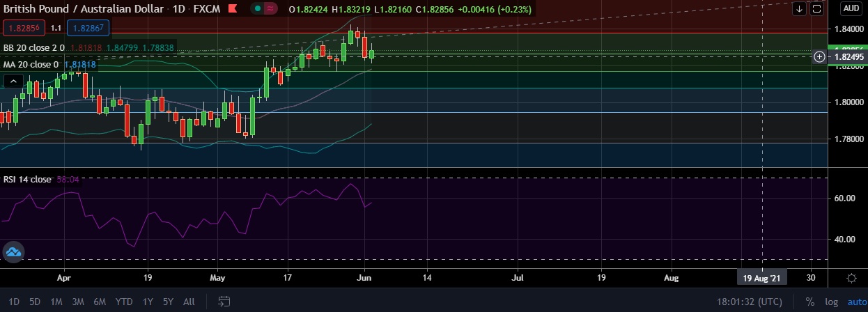
Task: Set range to 3M
Action: (x=78, y=302)
